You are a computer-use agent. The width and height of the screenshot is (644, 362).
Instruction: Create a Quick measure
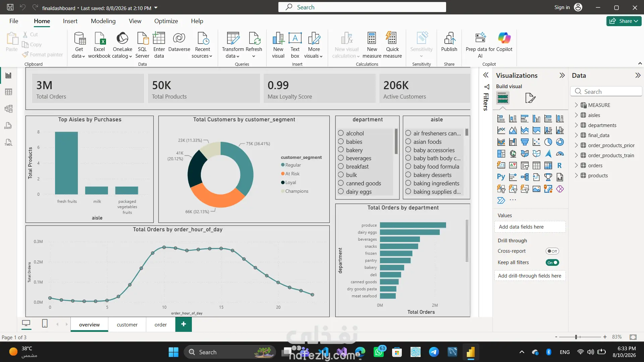[x=392, y=45]
